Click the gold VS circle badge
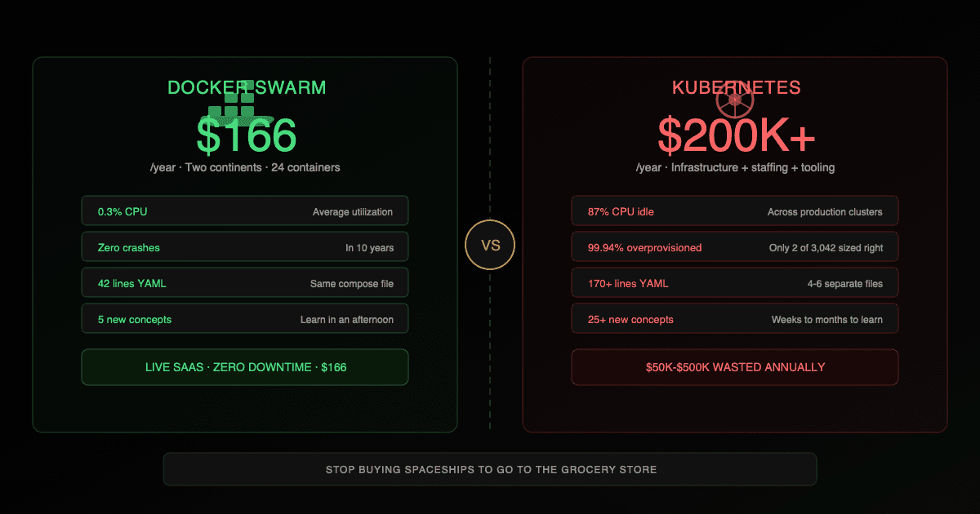Viewport: 980px width, 514px height. (x=490, y=245)
